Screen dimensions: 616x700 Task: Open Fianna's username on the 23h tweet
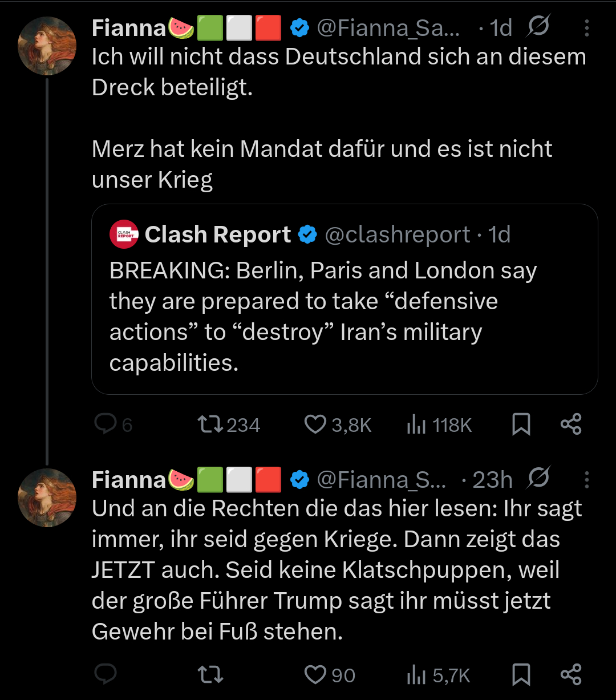[128, 480]
